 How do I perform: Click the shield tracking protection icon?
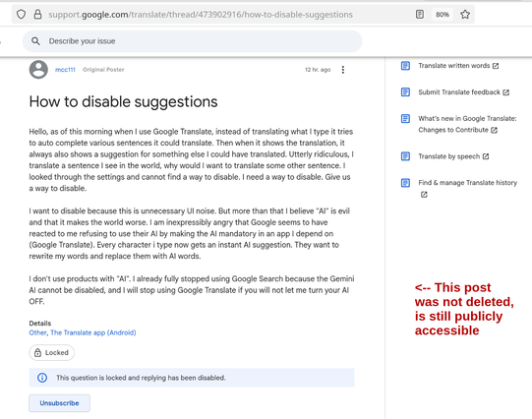(21, 14)
